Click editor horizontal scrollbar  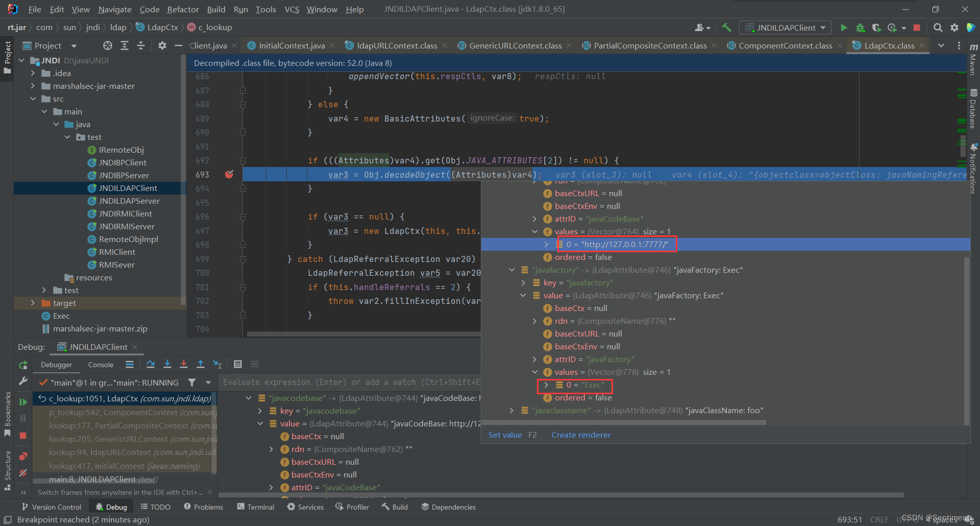pyautogui.click(x=363, y=334)
